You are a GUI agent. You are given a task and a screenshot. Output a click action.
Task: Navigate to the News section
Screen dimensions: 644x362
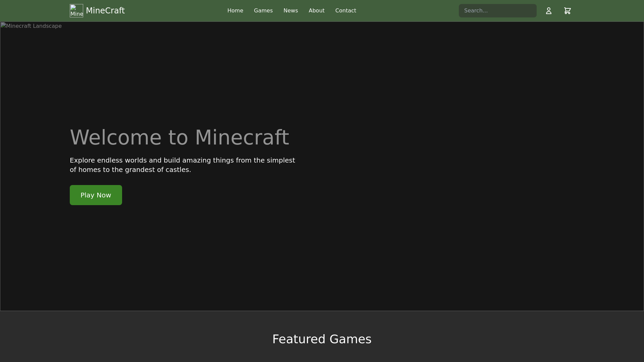(290, 10)
